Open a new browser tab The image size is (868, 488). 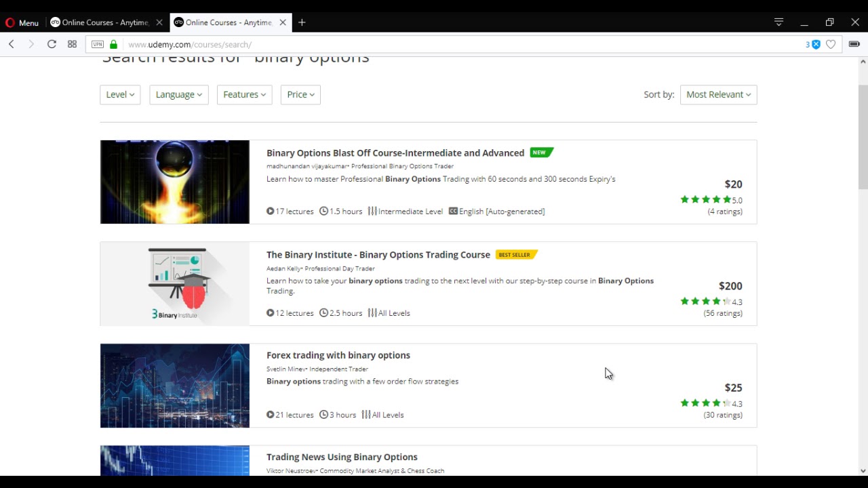(302, 22)
